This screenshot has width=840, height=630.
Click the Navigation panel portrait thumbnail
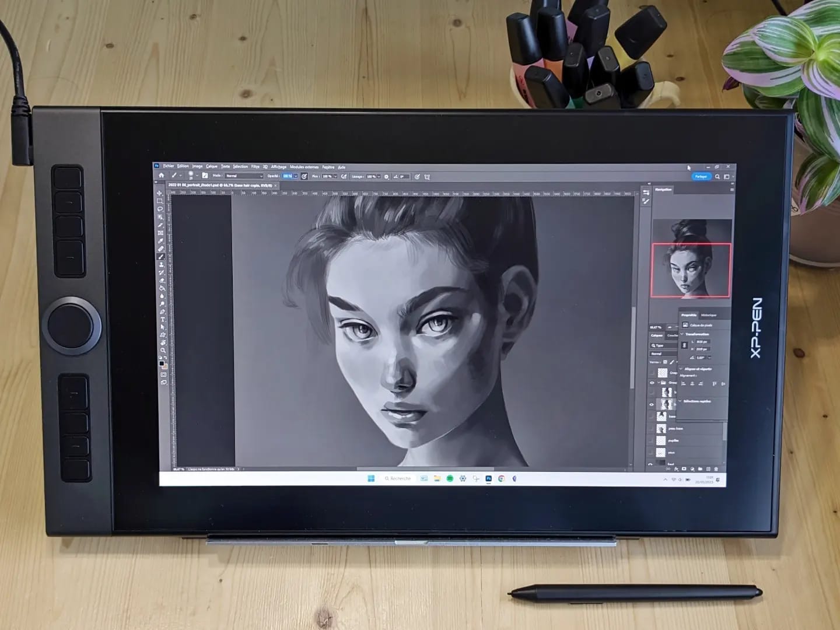[x=691, y=258]
